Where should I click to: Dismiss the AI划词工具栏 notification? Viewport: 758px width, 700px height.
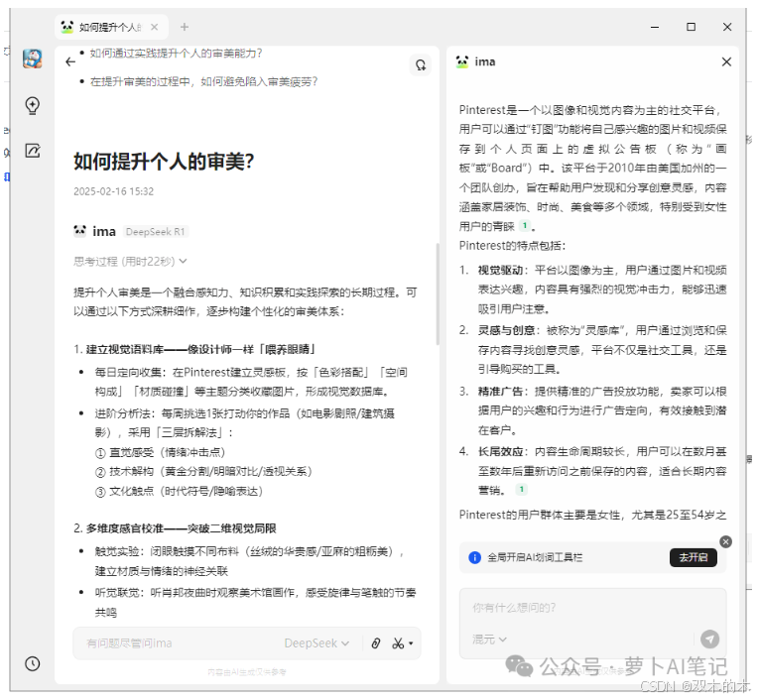[725, 541]
